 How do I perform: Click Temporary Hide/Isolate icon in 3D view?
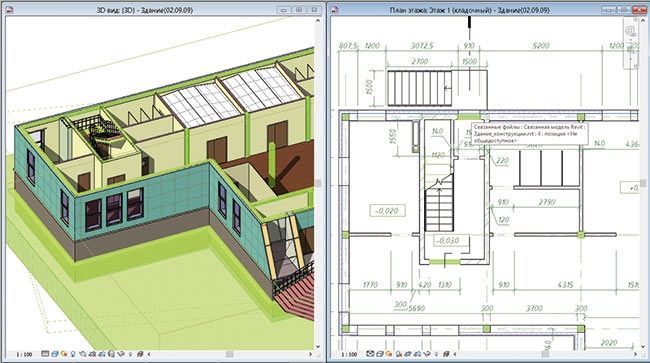coord(121,354)
